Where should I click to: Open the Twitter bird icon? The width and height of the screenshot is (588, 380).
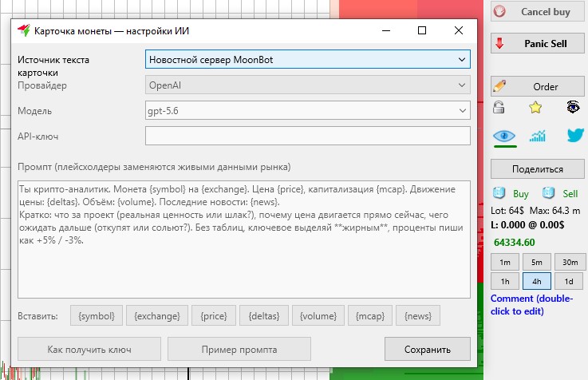[575, 135]
